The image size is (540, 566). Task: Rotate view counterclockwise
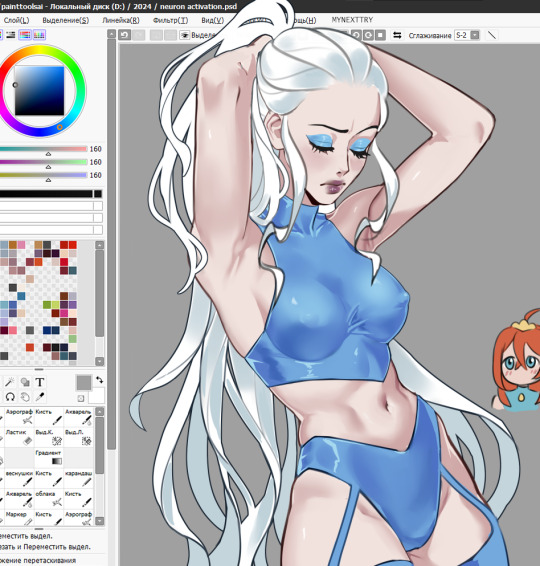[x=356, y=35]
